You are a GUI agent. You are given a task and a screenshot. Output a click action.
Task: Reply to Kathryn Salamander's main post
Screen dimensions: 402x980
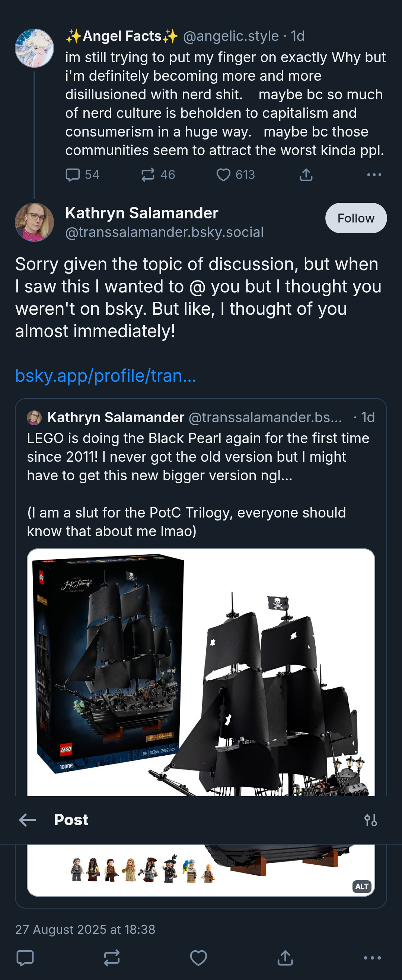(x=26, y=958)
